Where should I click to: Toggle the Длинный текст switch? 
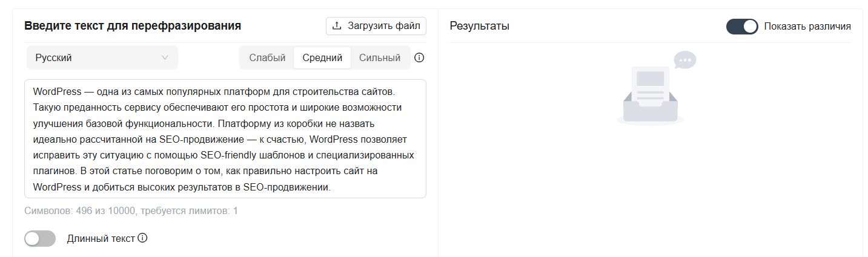[x=40, y=239]
